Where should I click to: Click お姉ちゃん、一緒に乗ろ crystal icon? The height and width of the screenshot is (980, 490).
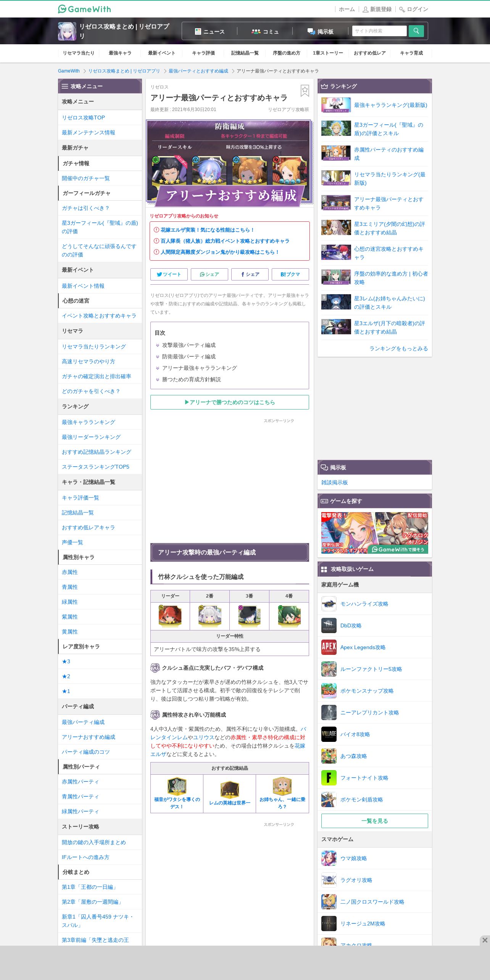click(282, 787)
